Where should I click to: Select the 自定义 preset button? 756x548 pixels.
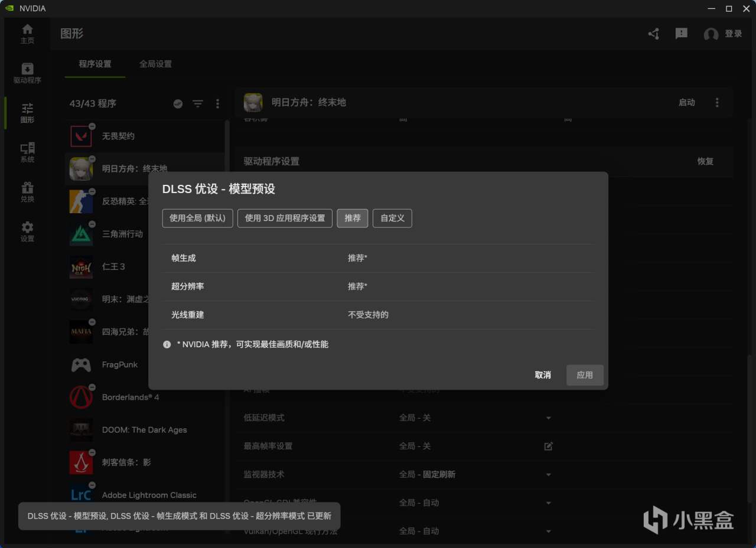click(392, 218)
